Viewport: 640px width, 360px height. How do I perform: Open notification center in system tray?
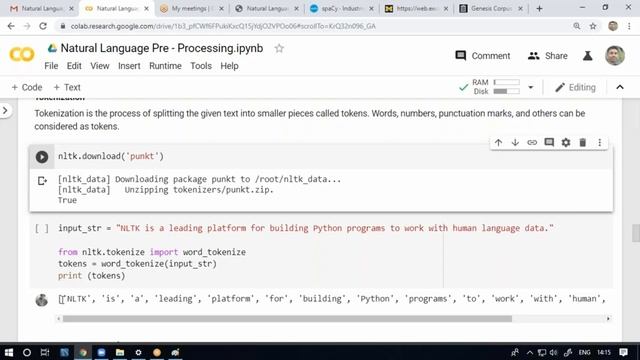623,352
